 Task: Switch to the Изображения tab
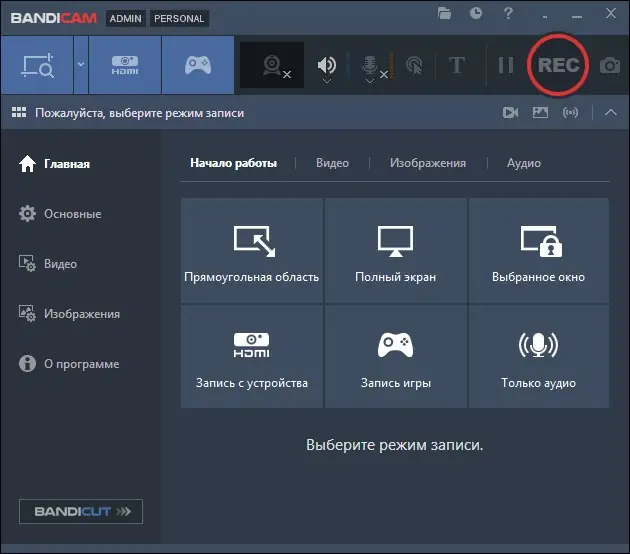point(428,163)
